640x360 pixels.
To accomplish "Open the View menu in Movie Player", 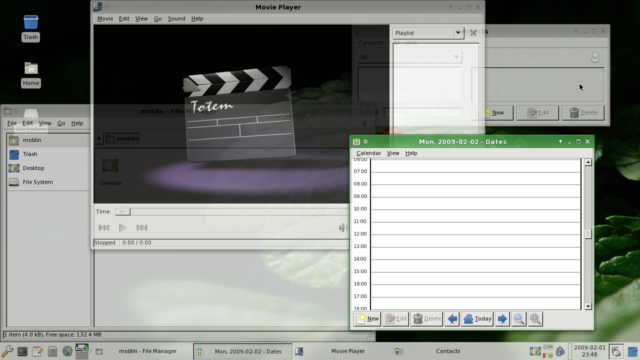I will point(141,19).
